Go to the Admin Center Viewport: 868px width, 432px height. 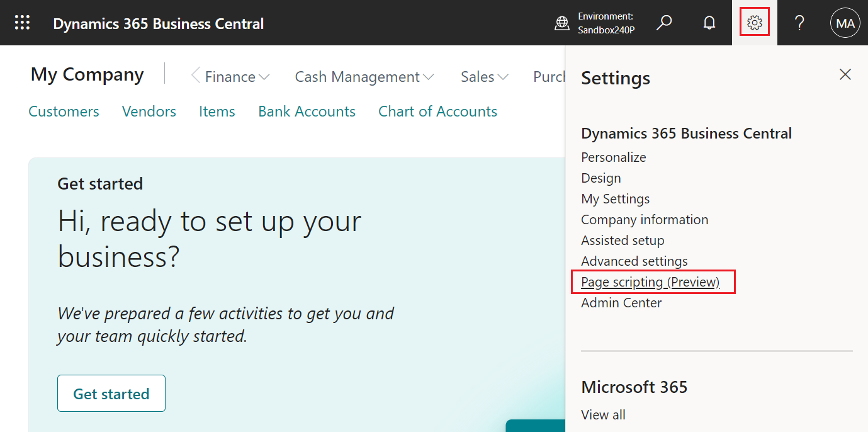coord(621,302)
